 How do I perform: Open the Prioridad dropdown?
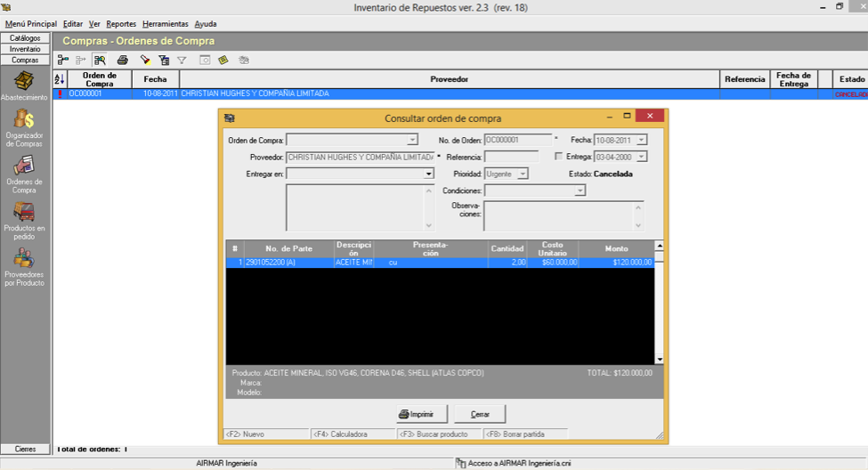522,174
